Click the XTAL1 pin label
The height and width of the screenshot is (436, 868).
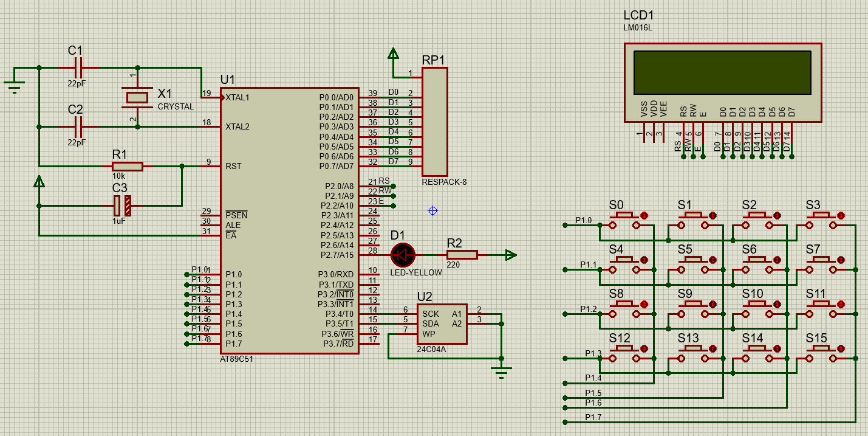[x=238, y=97]
